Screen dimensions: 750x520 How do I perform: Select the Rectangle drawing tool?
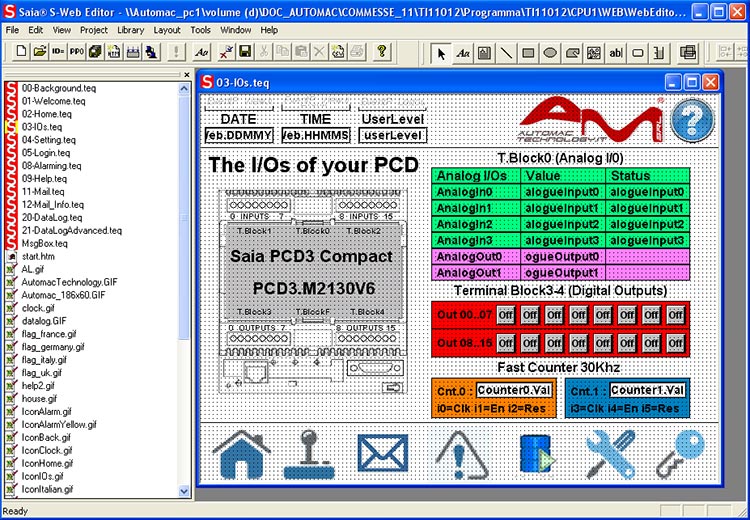tap(528, 53)
